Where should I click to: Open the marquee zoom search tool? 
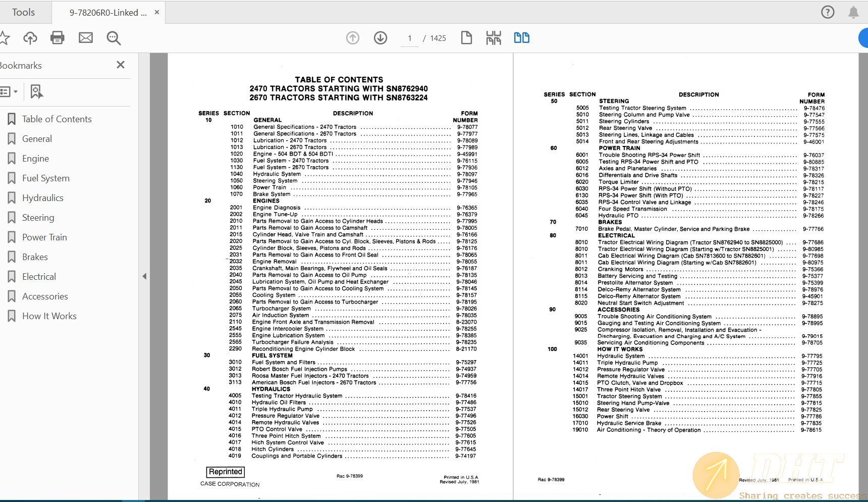(113, 38)
